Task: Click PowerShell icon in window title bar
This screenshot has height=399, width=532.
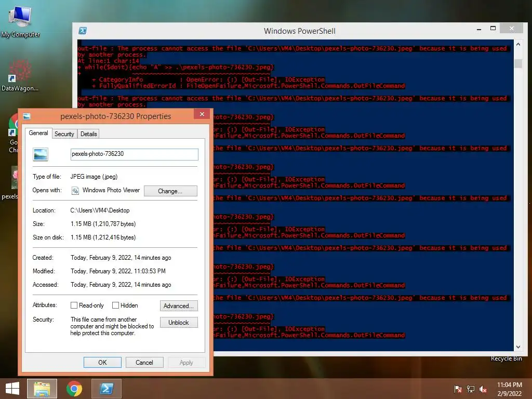Action: click(83, 31)
